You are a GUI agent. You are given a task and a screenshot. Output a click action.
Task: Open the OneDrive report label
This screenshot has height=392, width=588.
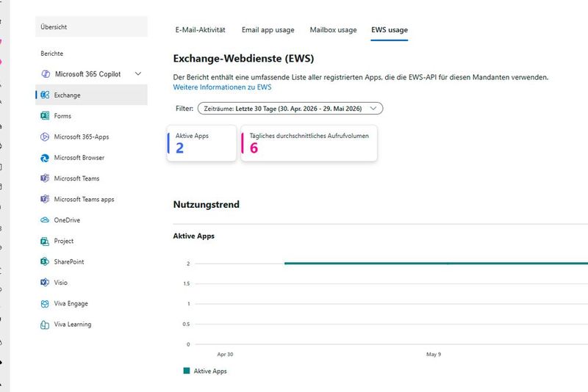(x=67, y=220)
